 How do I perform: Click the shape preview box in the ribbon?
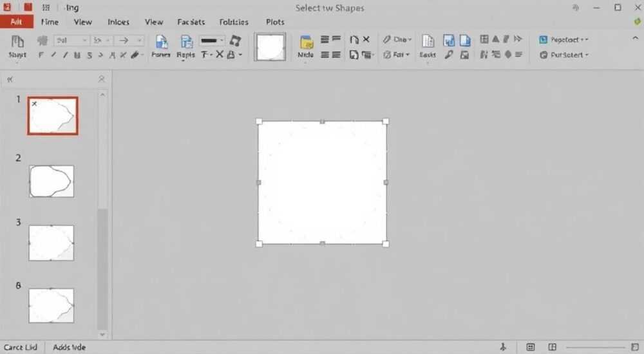coord(270,47)
